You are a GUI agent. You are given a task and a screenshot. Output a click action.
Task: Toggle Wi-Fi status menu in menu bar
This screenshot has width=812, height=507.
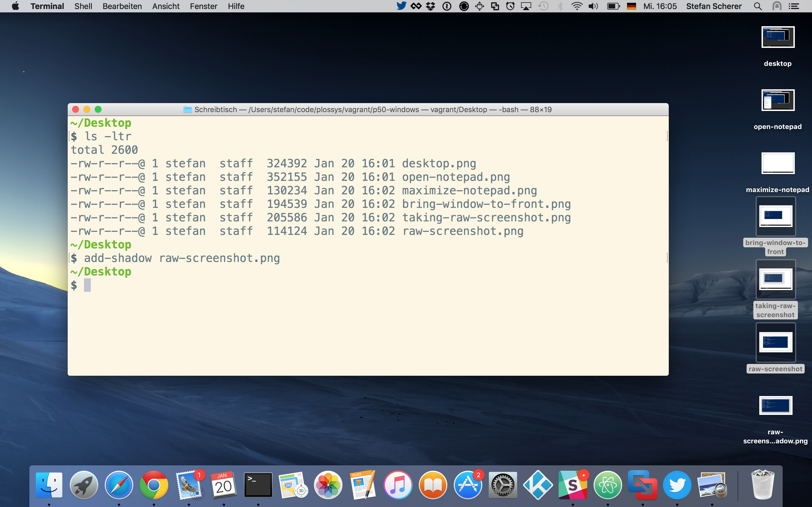click(x=577, y=6)
